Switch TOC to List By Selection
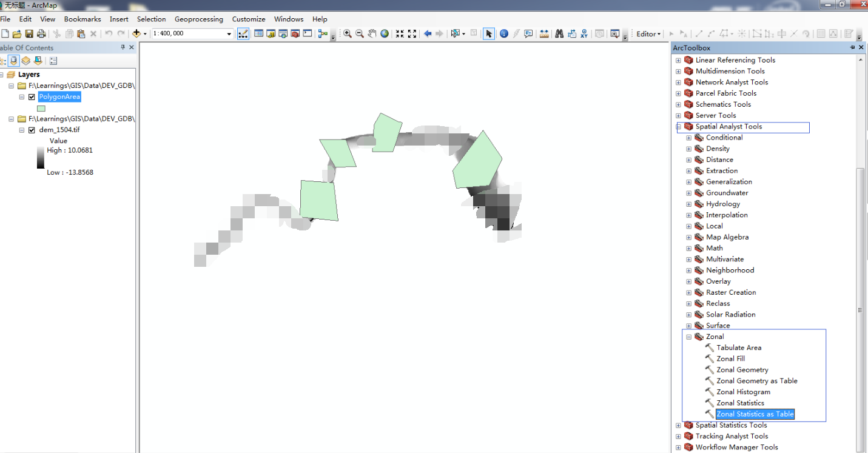The image size is (868, 453). [38, 61]
